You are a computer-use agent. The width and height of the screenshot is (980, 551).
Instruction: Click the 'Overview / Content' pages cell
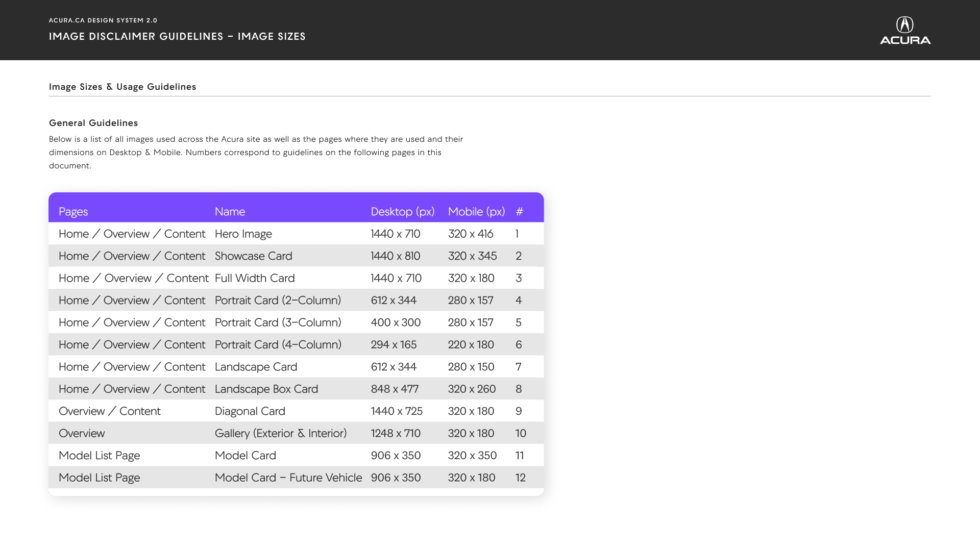(x=109, y=411)
